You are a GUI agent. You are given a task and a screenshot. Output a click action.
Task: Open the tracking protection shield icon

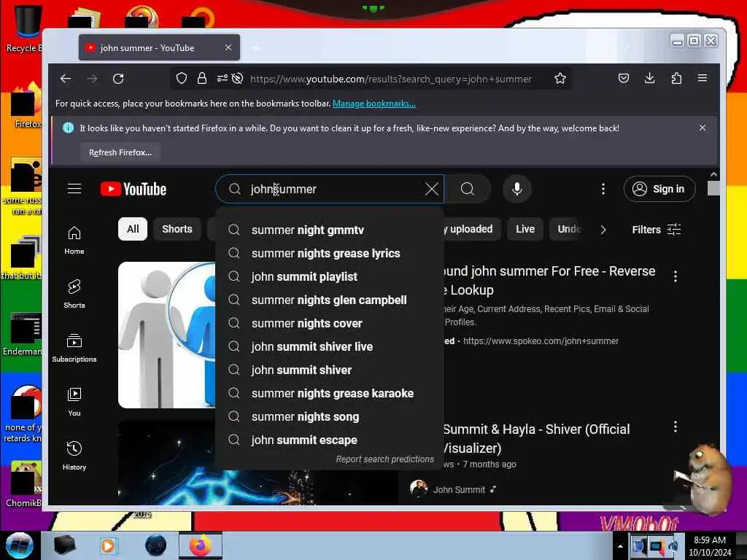(182, 78)
